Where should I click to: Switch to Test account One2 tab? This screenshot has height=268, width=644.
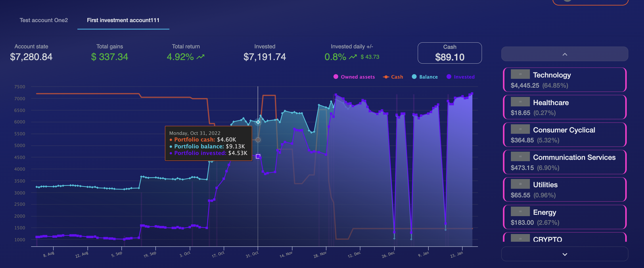tap(44, 20)
